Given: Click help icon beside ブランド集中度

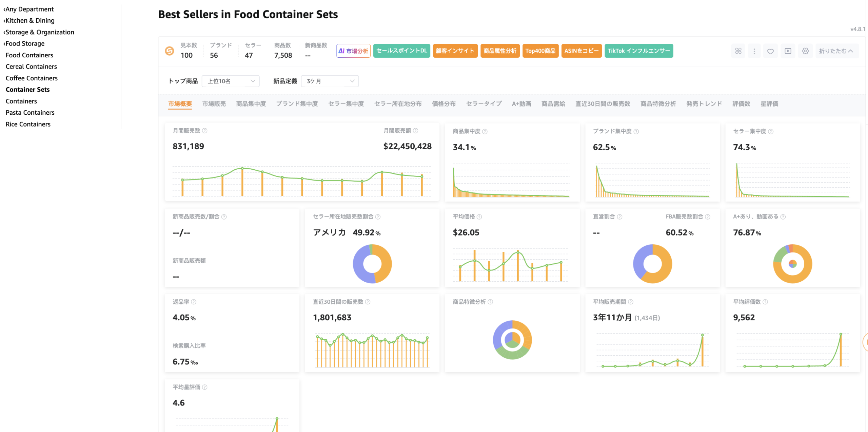Looking at the screenshot, I should [x=636, y=131].
